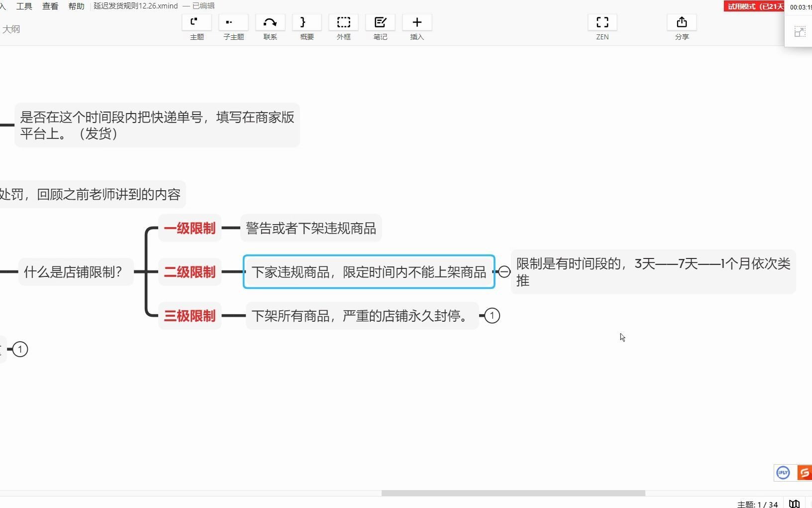Image resolution: width=812 pixels, height=508 pixels.
Task: Open the map overview icon in status bar
Action: coord(795,504)
